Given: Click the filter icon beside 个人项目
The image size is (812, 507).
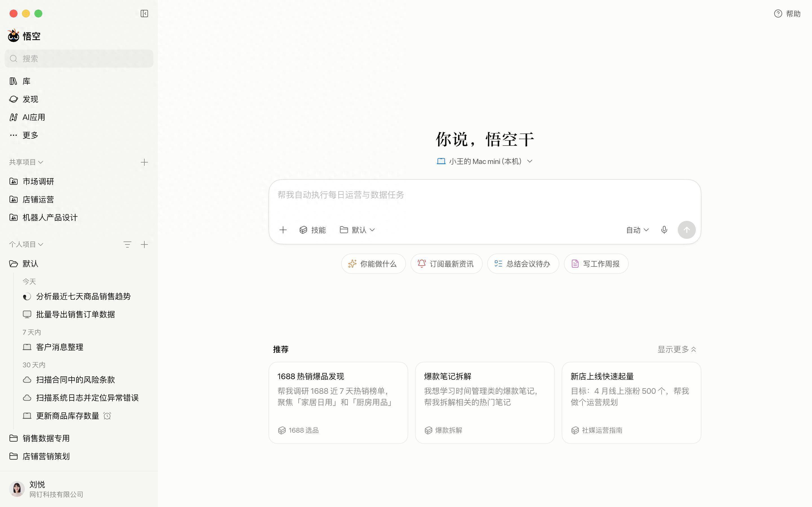Looking at the screenshot, I should pos(127,244).
